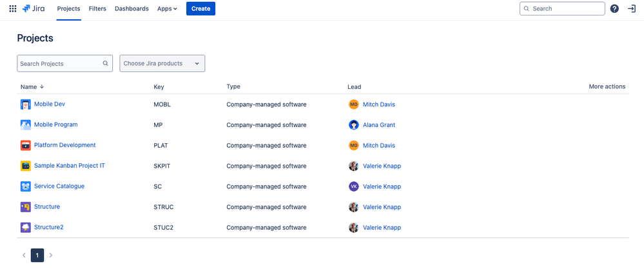Go to next page arrow
Screen dimensions: 644x278
51,255
